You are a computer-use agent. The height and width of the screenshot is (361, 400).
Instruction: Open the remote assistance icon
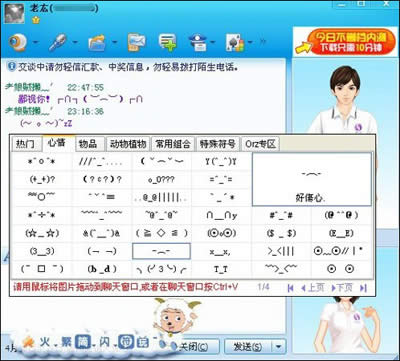198,42
